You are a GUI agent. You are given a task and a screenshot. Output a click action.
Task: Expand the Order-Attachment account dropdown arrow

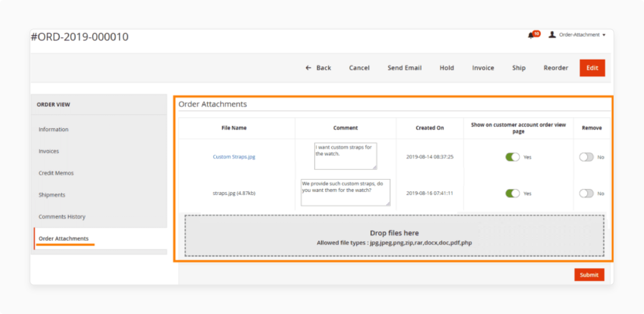(604, 35)
